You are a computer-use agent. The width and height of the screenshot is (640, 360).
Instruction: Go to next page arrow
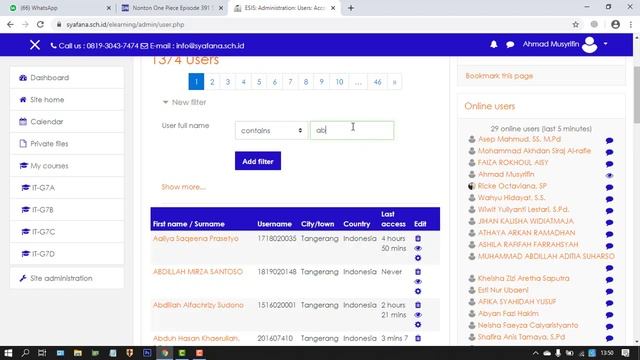point(394,82)
